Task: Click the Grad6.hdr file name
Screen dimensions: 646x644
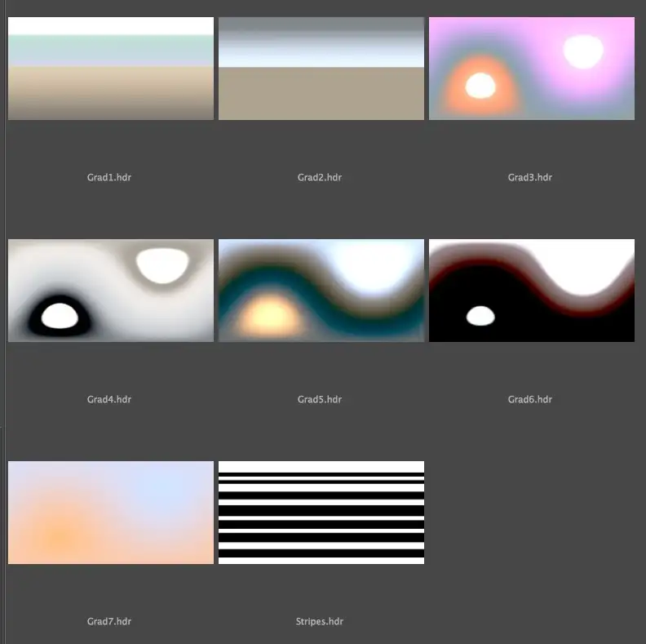Action: tap(530, 399)
